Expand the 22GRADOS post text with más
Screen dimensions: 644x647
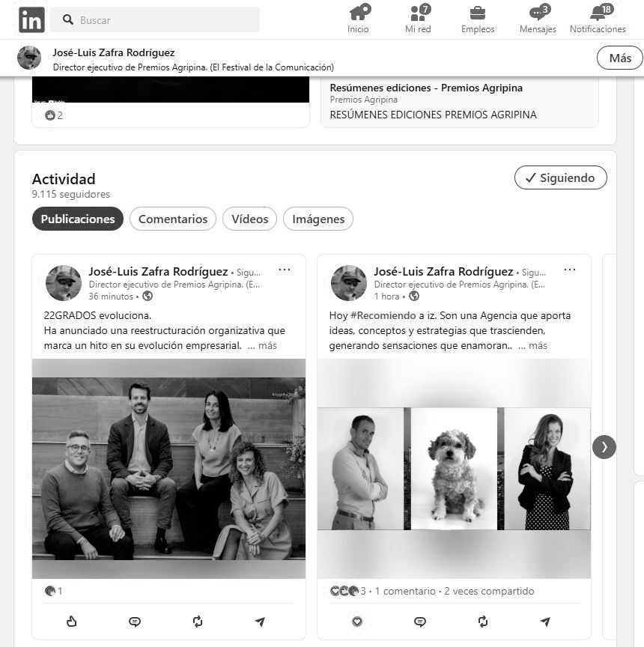267,346
